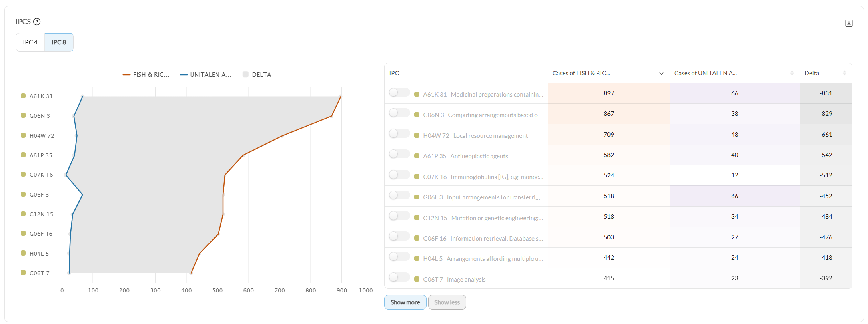Enable the G06N 3 row toggle

[x=399, y=113]
